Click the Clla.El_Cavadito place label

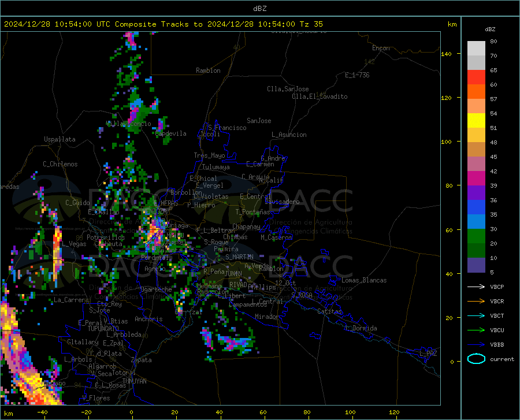320,96
